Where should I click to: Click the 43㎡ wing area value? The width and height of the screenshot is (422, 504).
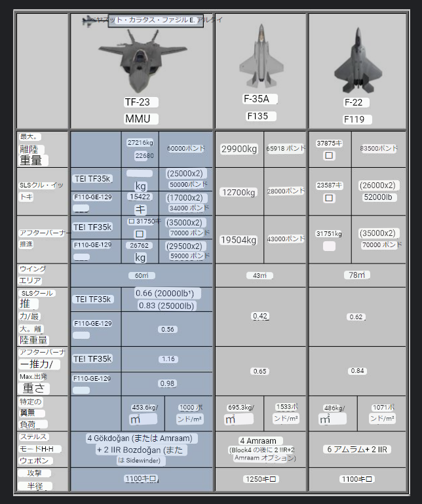[259, 275]
